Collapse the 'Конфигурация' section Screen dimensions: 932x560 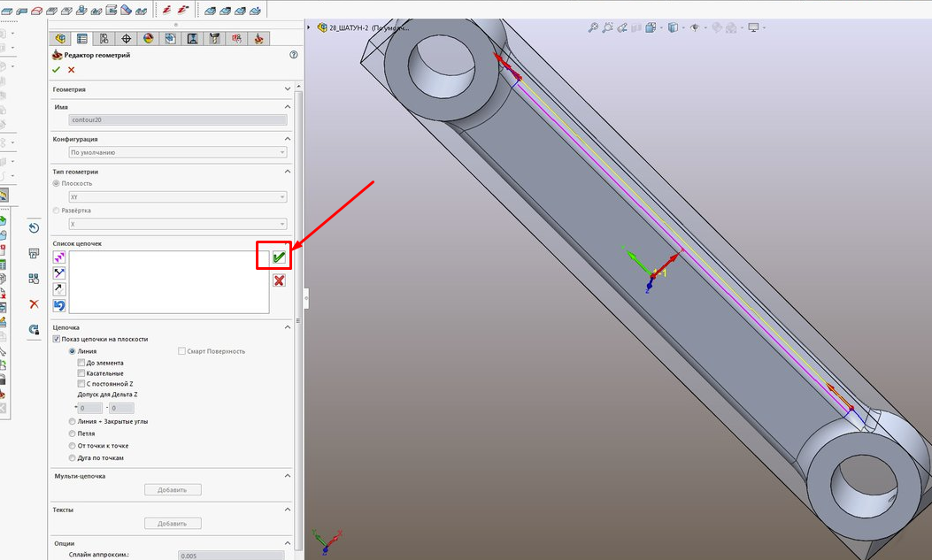[x=288, y=139]
